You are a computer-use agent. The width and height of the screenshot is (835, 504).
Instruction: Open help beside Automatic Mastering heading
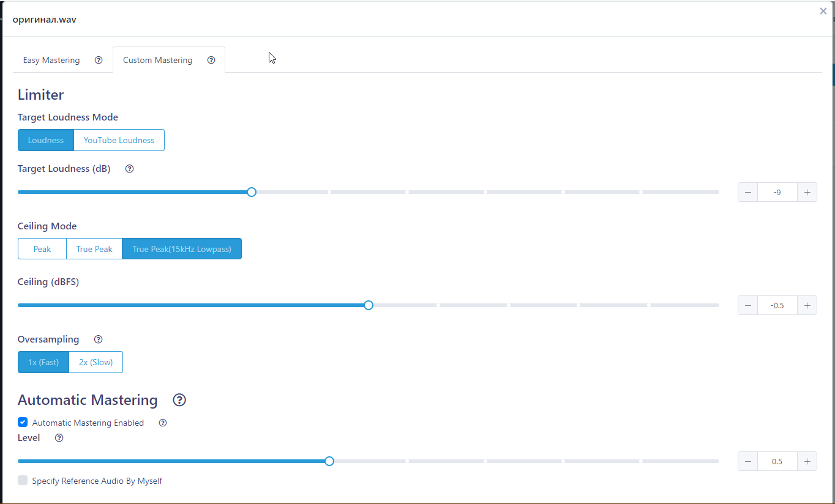(179, 400)
